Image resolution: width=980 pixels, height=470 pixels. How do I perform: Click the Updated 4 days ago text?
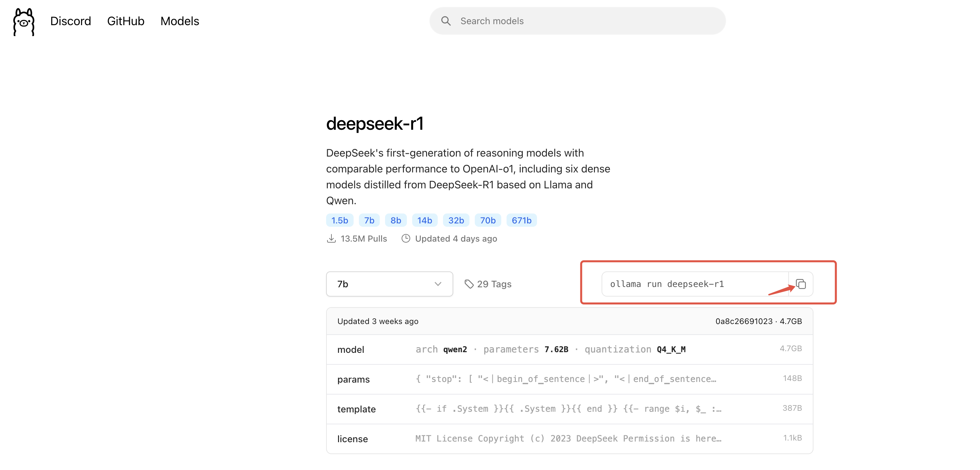[456, 238]
